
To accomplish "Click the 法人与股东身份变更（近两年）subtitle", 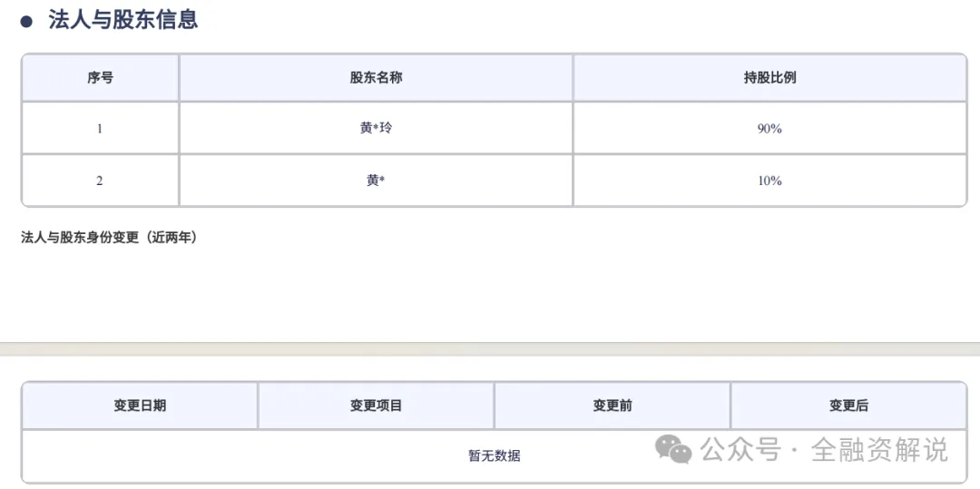I will point(110,238).
